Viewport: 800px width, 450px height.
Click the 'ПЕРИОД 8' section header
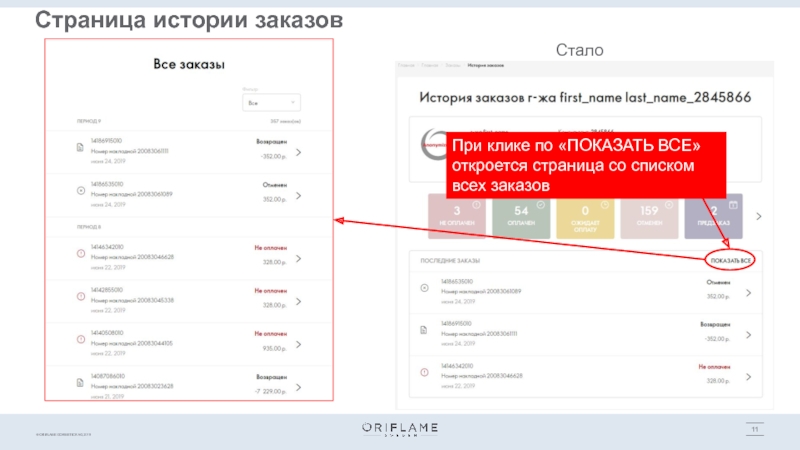[89, 227]
